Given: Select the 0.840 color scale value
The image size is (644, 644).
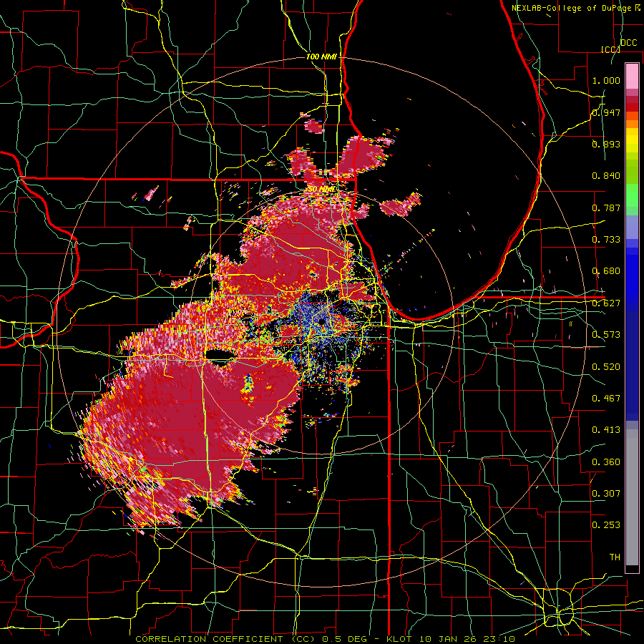Looking at the screenshot, I should [x=606, y=176].
